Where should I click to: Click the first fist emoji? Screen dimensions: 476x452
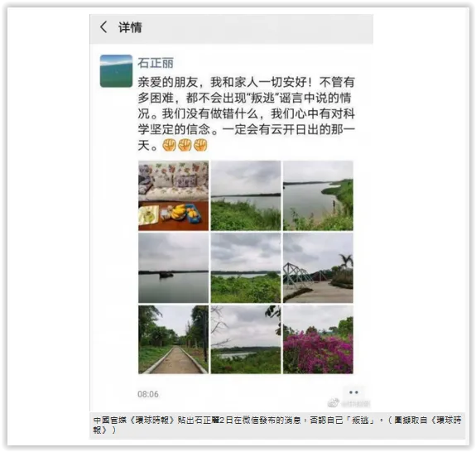tap(169, 145)
